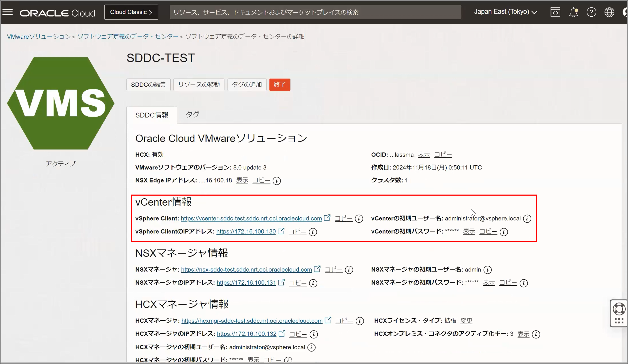Copy the OCID with コピー
Viewport: 628px width, 364px height.
coord(443,155)
